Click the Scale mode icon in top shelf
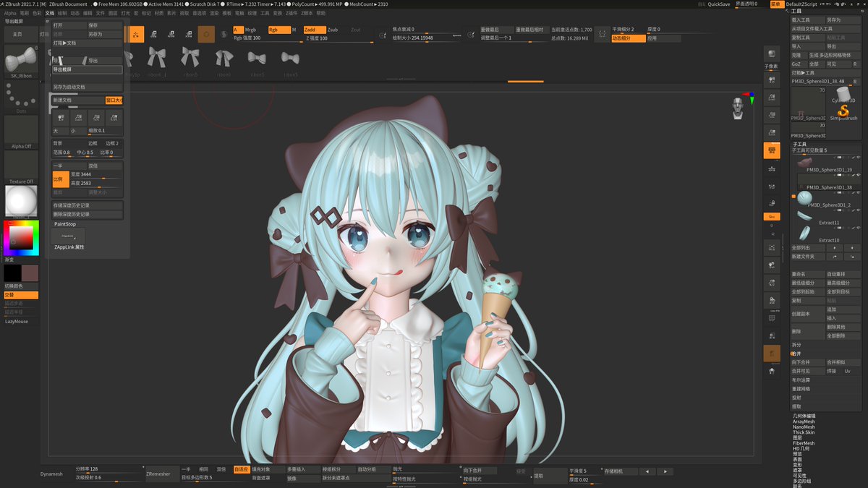 172,34
